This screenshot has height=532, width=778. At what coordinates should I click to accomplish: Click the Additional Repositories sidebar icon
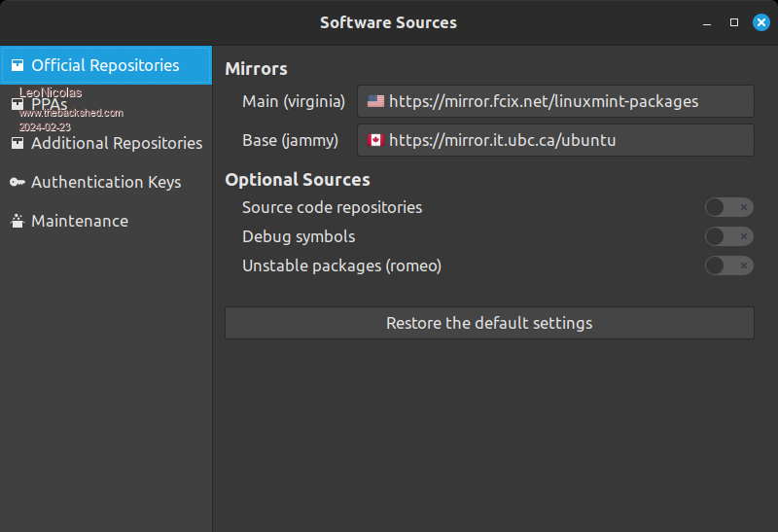click(18, 143)
